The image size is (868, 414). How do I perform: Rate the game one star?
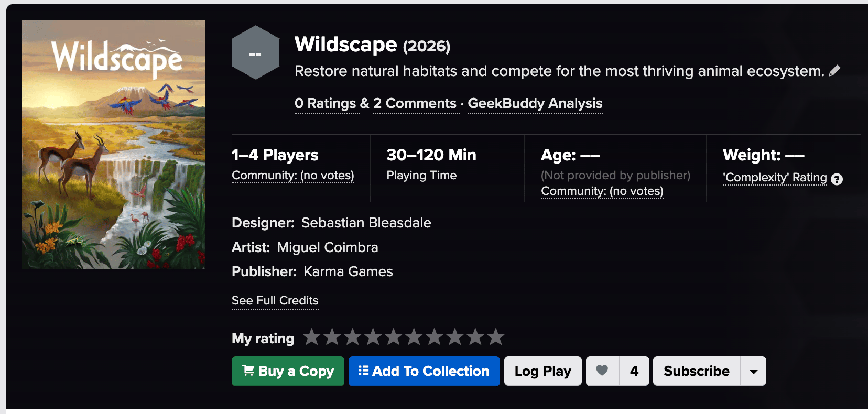tap(312, 337)
